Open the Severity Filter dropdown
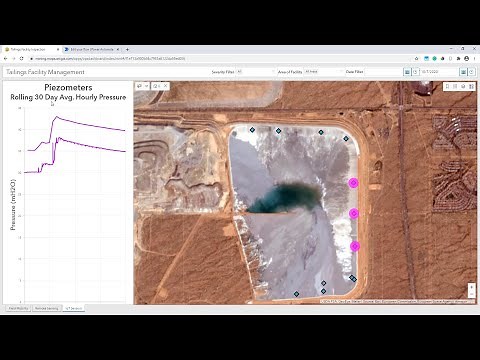Screen dimensions: 480x360 [x=256, y=72]
